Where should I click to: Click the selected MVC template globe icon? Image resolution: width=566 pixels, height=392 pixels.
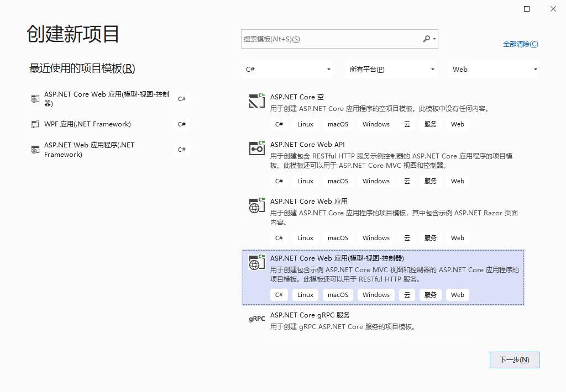click(256, 262)
